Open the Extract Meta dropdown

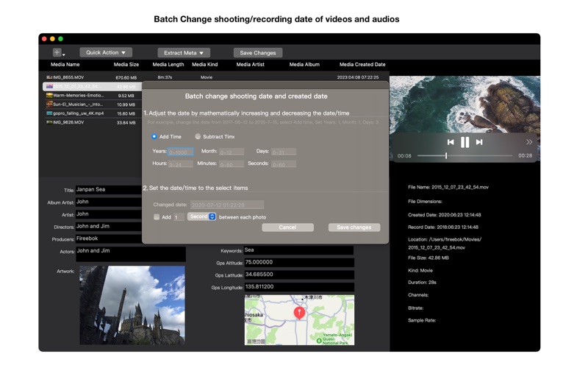(184, 53)
